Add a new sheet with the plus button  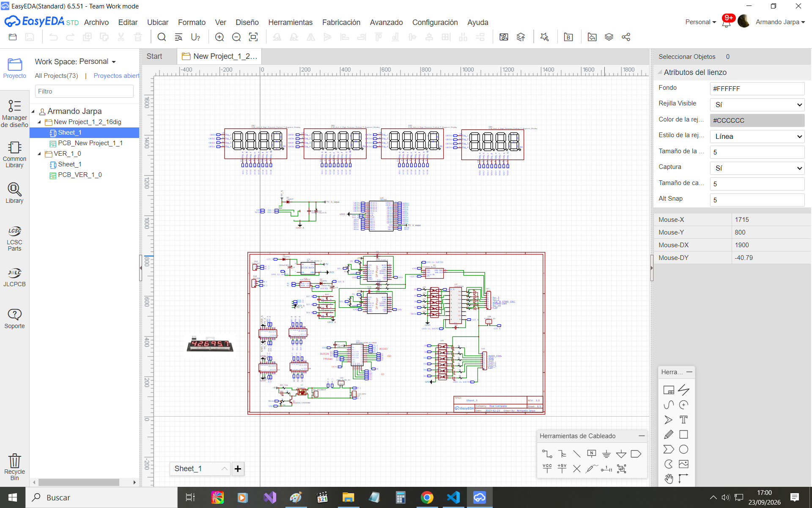coord(238,469)
